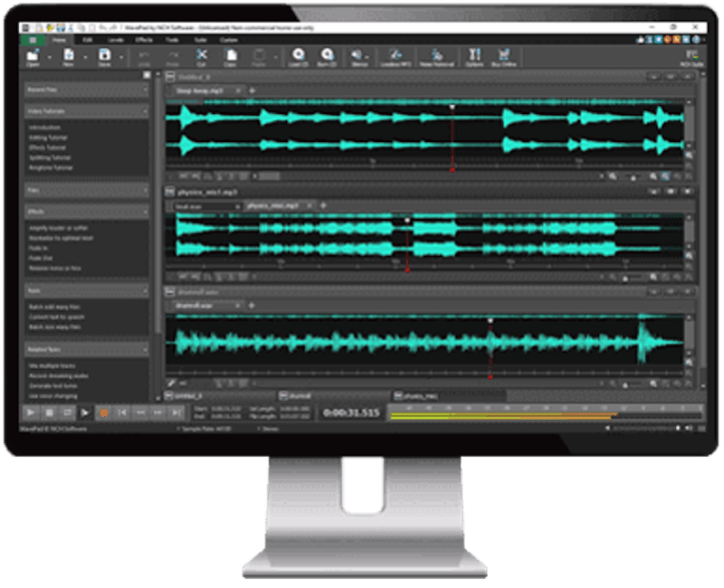Expand the New button dropdown arrow
Image resolution: width=724 pixels, height=588 pixels.
[85, 57]
